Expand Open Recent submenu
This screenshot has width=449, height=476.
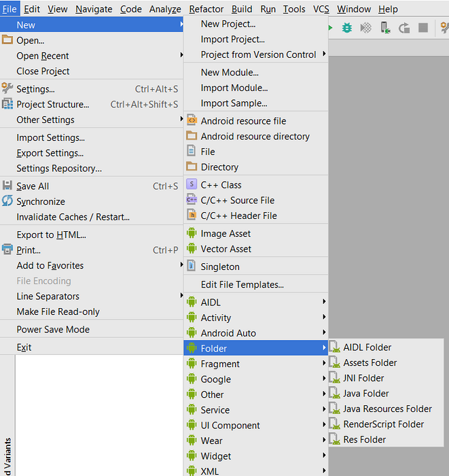[43, 56]
